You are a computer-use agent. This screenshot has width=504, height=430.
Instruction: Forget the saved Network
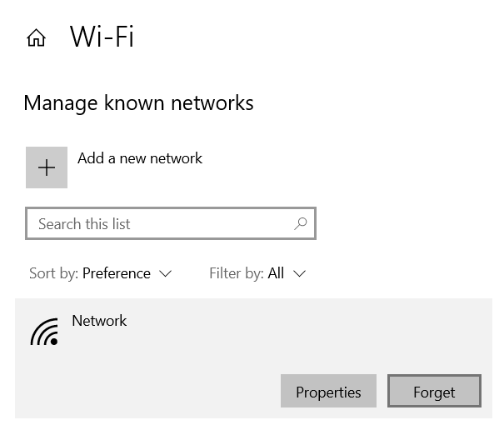click(434, 391)
